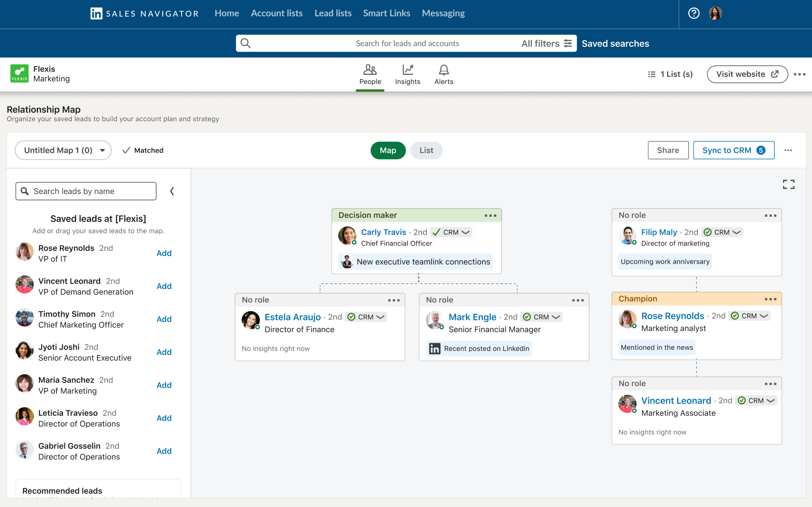Image resolution: width=812 pixels, height=507 pixels.
Task: Click the LinkedIn Sales Navigator logo
Action: (x=144, y=14)
